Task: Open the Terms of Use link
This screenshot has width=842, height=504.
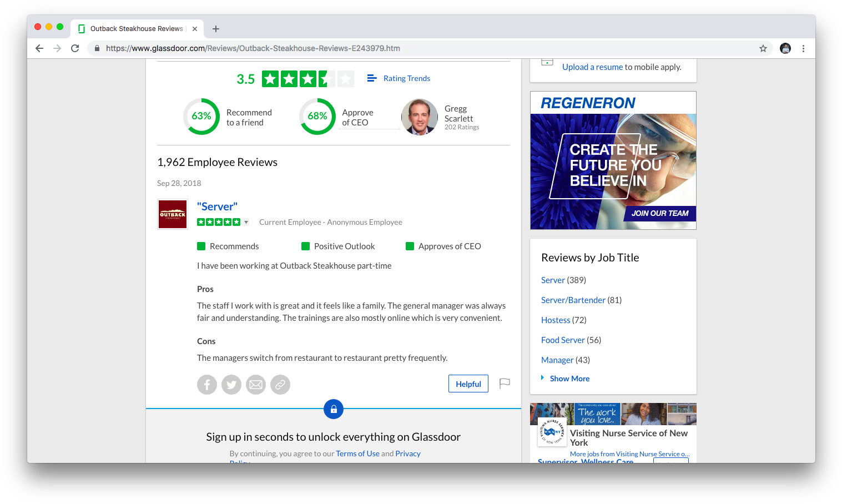Action: [x=358, y=453]
